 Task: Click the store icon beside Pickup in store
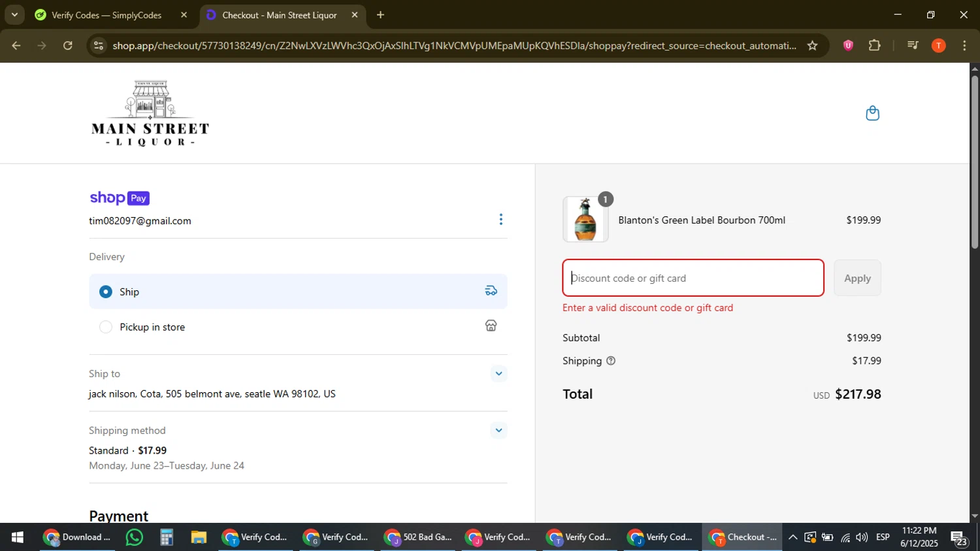[491, 326]
